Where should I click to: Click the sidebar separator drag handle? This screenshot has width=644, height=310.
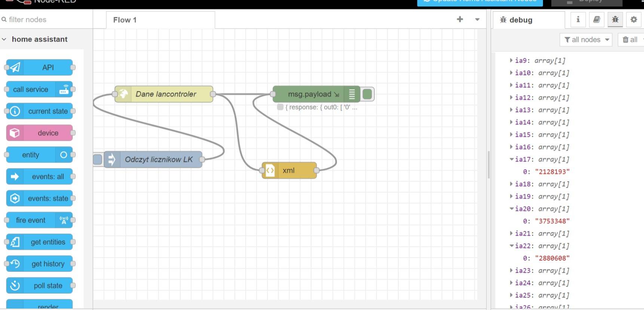[489, 164]
